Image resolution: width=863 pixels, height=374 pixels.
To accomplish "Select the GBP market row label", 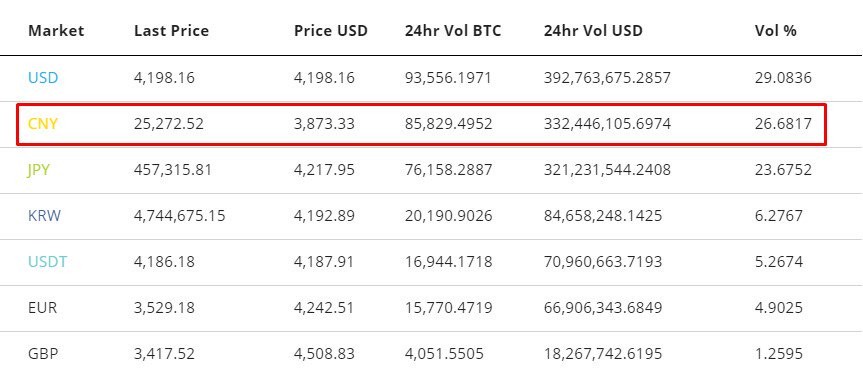I will click(42, 354).
